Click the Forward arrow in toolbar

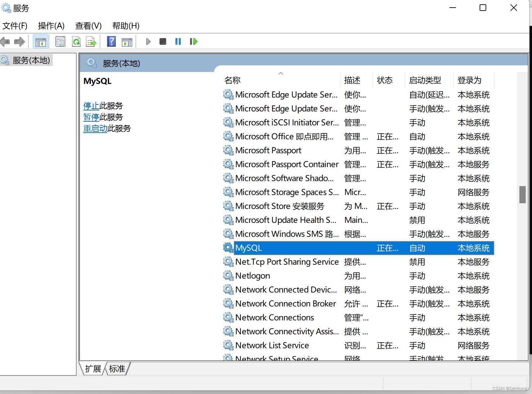click(x=19, y=42)
